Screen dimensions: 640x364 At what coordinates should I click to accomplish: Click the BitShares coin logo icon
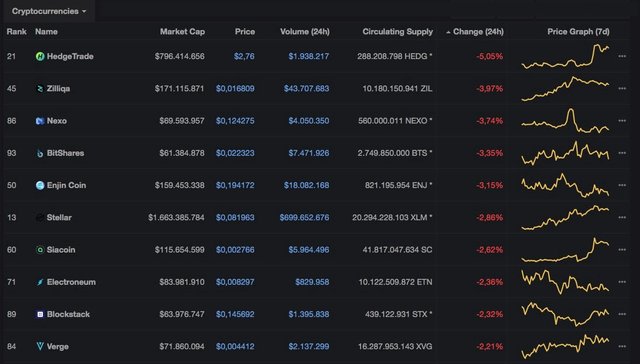pos(40,153)
